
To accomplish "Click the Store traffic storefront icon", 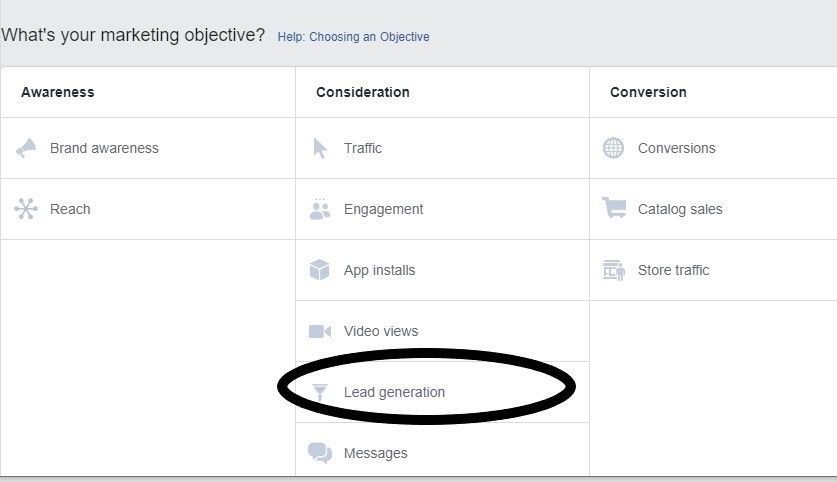I will point(614,270).
